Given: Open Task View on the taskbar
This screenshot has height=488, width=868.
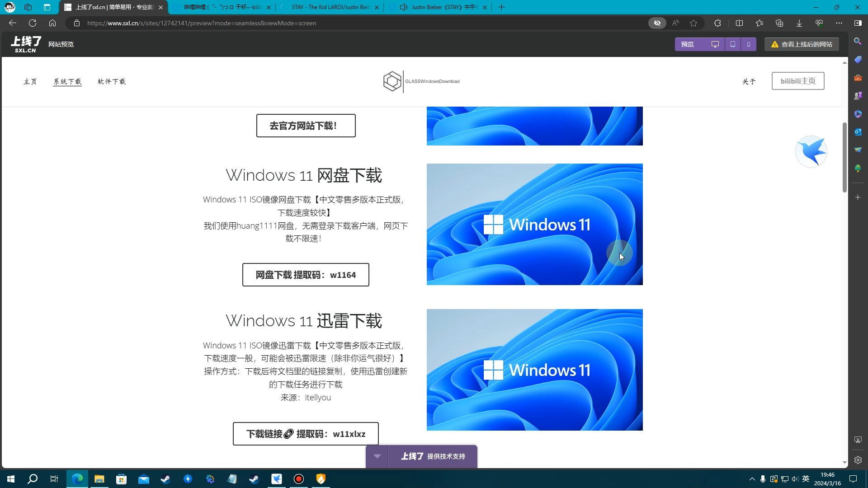Looking at the screenshot, I should click(x=54, y=479).
